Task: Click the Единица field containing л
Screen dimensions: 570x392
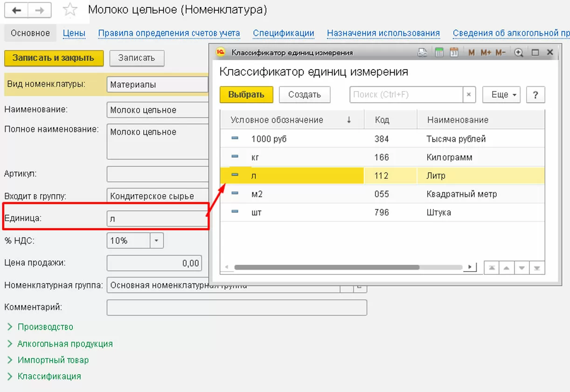Action: 157,218
